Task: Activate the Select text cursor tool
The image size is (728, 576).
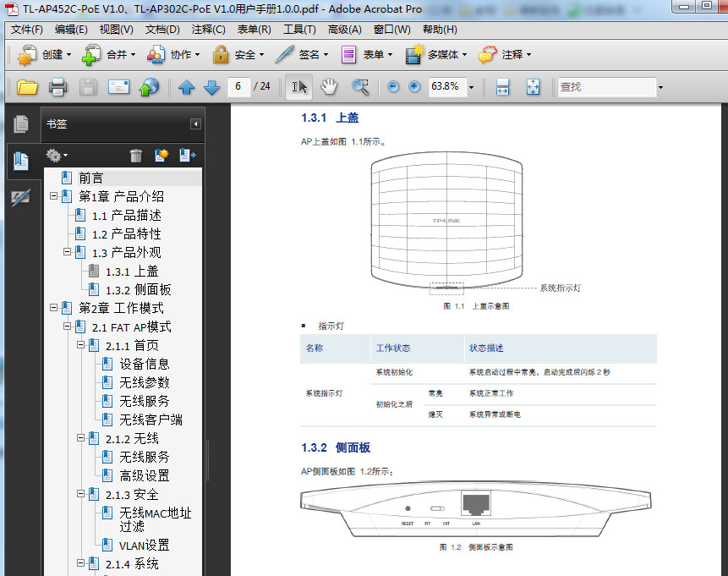Action: coord(299,87)
